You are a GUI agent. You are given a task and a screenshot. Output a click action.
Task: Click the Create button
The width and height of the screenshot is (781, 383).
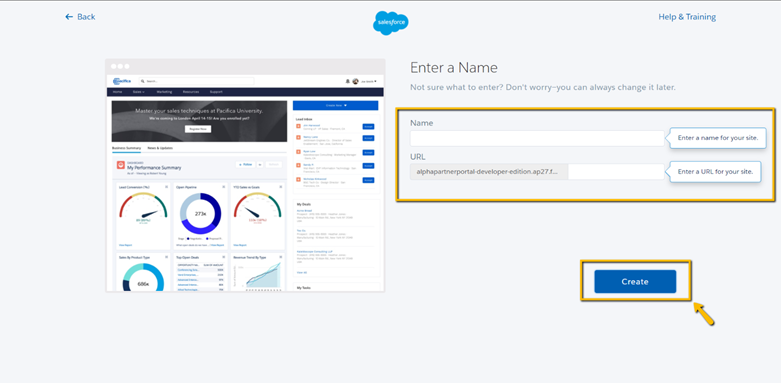[x=635, y=281]
